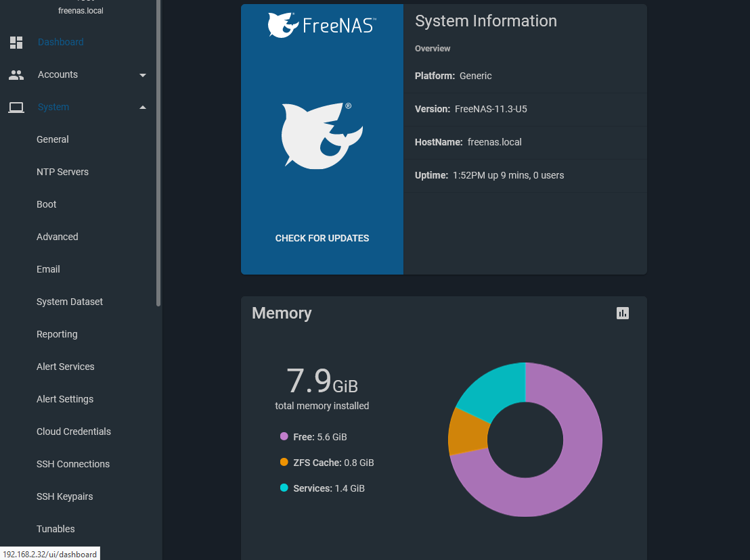
Task: Open Reporting settings
Action: [57, 335]
